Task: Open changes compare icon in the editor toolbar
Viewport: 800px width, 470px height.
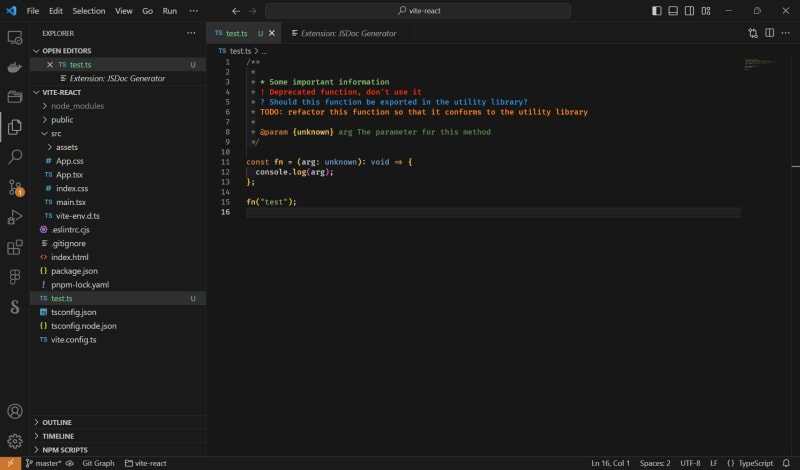Action: click(x=753, y=33)
